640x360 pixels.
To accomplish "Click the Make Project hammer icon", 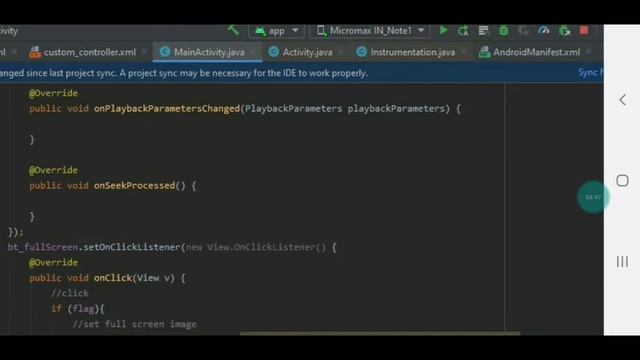I will coord(233,30).
